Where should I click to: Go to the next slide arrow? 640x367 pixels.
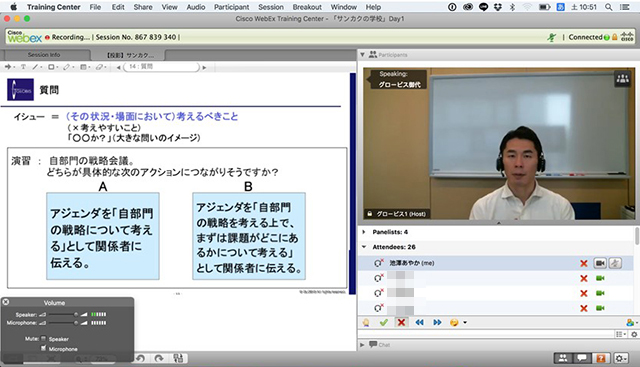[204, 67]
